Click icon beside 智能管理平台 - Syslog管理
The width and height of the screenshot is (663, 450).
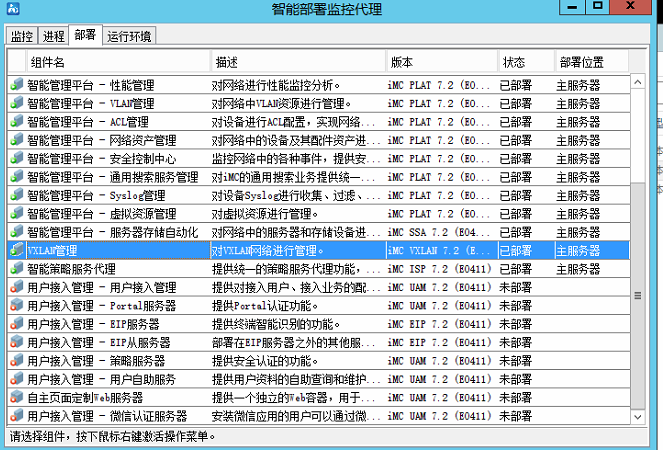[x=16, y=195]
